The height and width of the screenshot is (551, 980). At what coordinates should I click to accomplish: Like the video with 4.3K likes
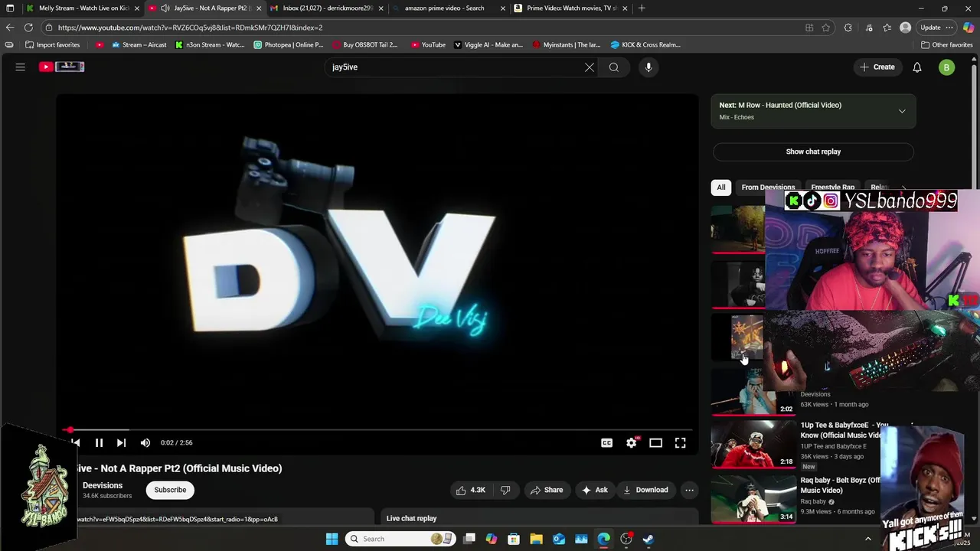pos(470,490)
